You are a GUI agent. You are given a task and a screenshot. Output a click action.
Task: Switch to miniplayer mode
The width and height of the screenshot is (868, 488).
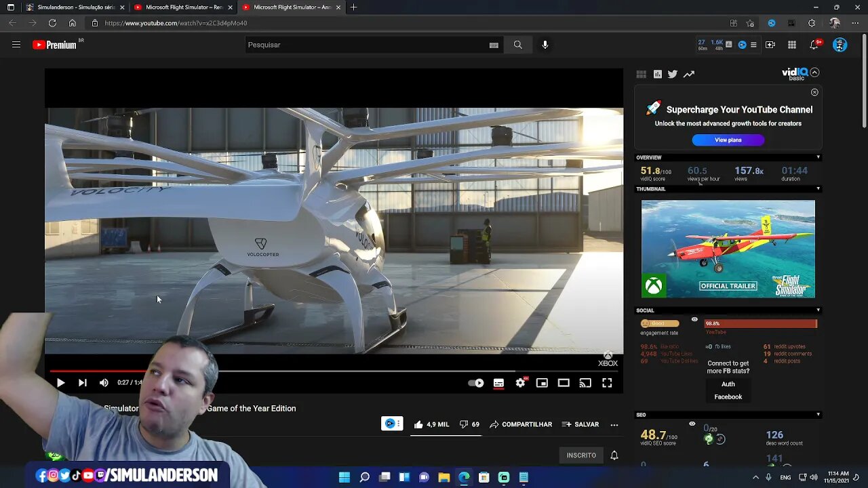pyautogui.click(x=542, y=383)
